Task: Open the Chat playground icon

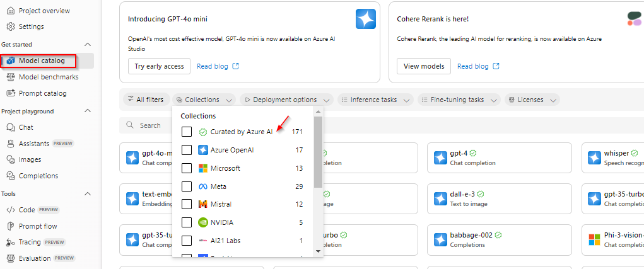Action: 11,127
